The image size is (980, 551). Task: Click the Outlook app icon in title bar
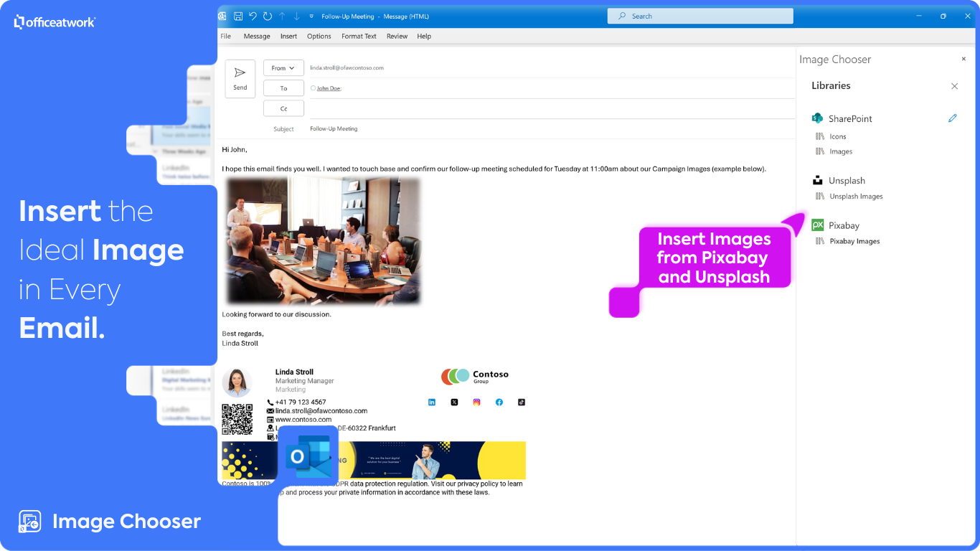click(222, 16)
